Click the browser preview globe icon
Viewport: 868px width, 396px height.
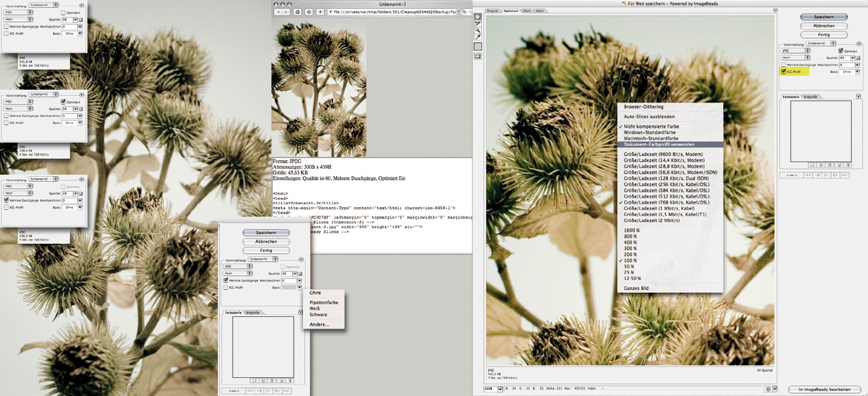point(767,389)
